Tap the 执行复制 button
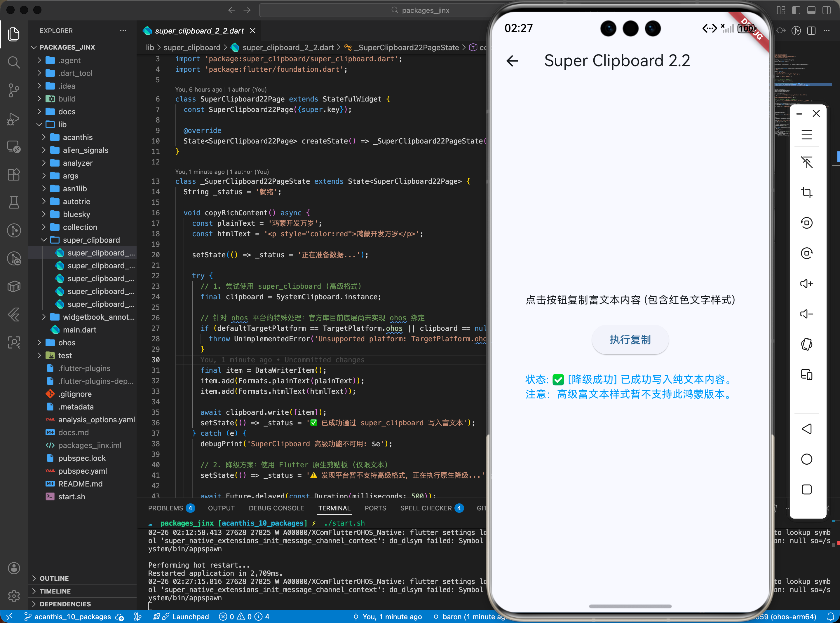Viewport: 840px width, 623px height. coord(630,339)
